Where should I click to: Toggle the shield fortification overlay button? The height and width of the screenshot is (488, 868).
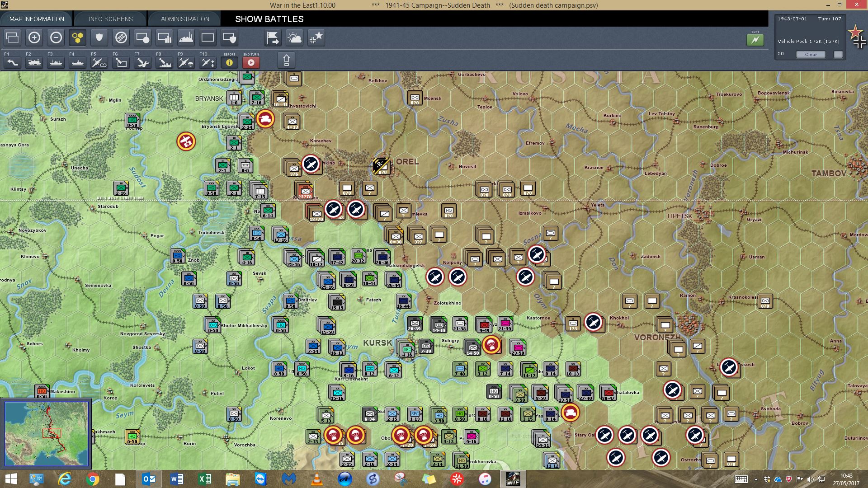tap(99, 38)
